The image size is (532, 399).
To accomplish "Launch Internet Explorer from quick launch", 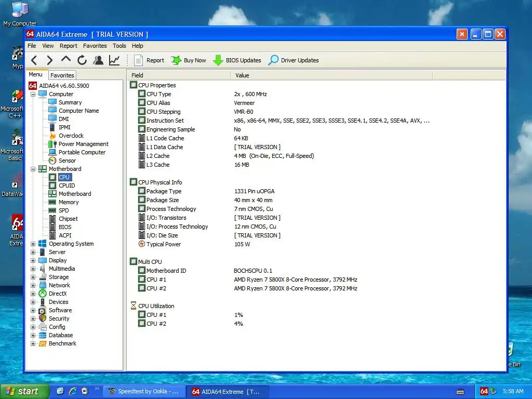I will [x=72, y=392].
